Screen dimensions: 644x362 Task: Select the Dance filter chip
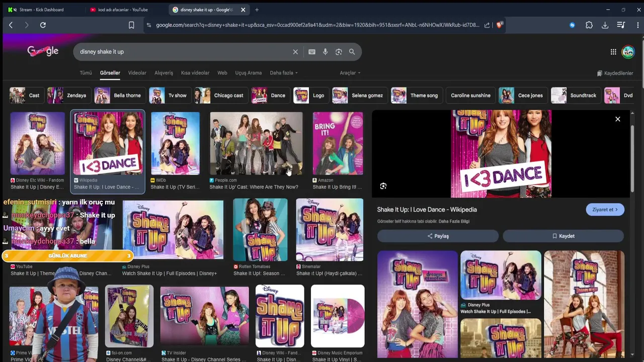pyautogui.click(x=271, y=96)
